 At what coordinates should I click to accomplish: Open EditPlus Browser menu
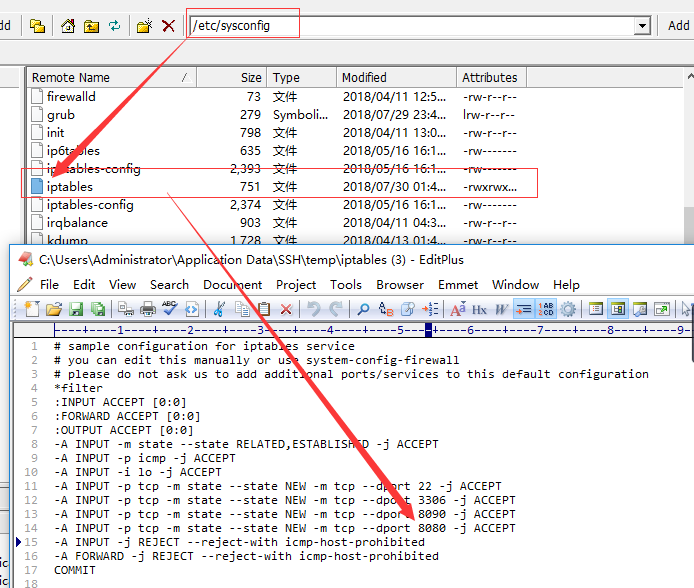click(400, 284)
